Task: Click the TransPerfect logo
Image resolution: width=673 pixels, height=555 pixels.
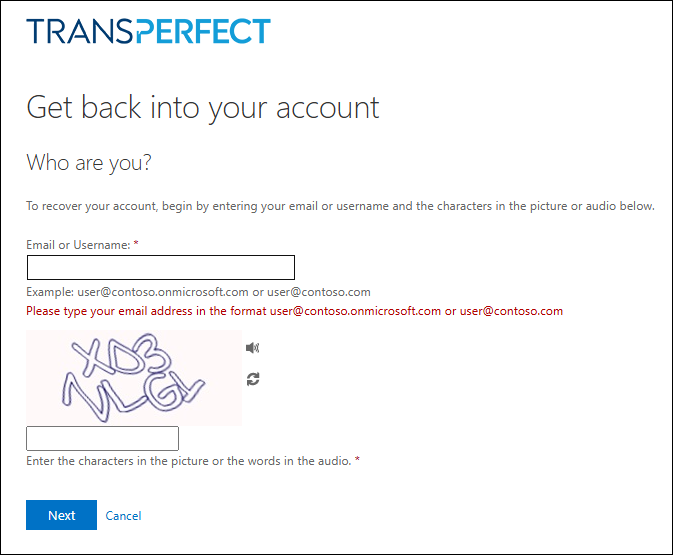Action: (x=148, y=31)
